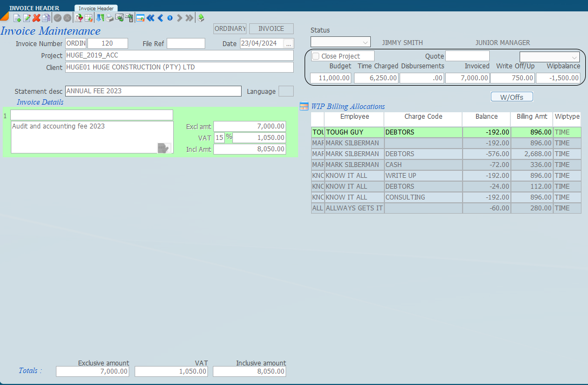Click the printer icon in toolbar
This screenshot has width=588, height=385.
[109, 18]
